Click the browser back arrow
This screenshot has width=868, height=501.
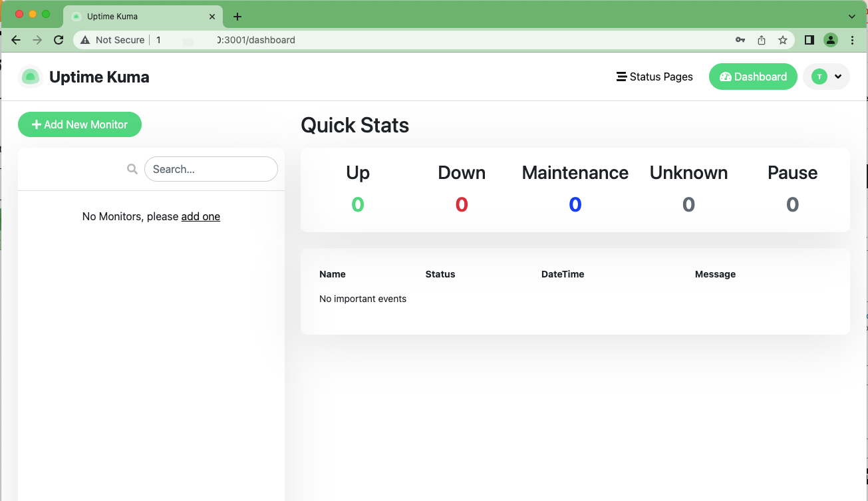(x=16, y=40)
